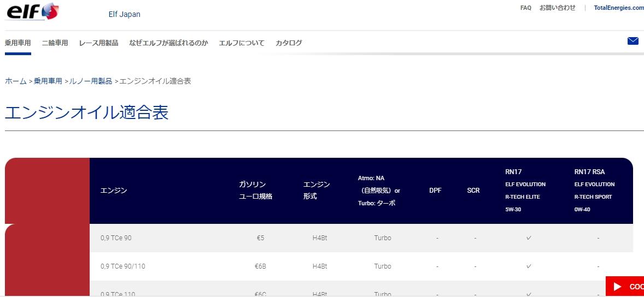This screenshot has height=297, width=644.
Task: Click the €5 euro standard cell
Action: [260, 238]
